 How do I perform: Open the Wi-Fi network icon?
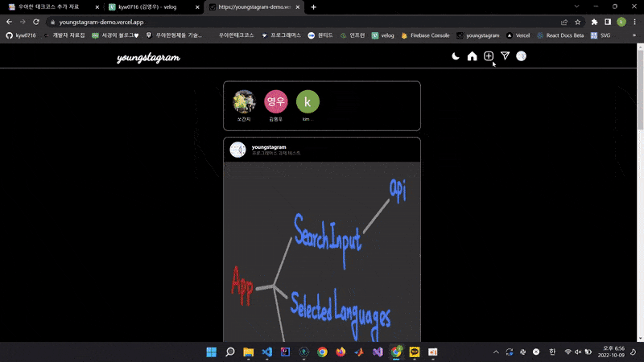tap(568, 352)
